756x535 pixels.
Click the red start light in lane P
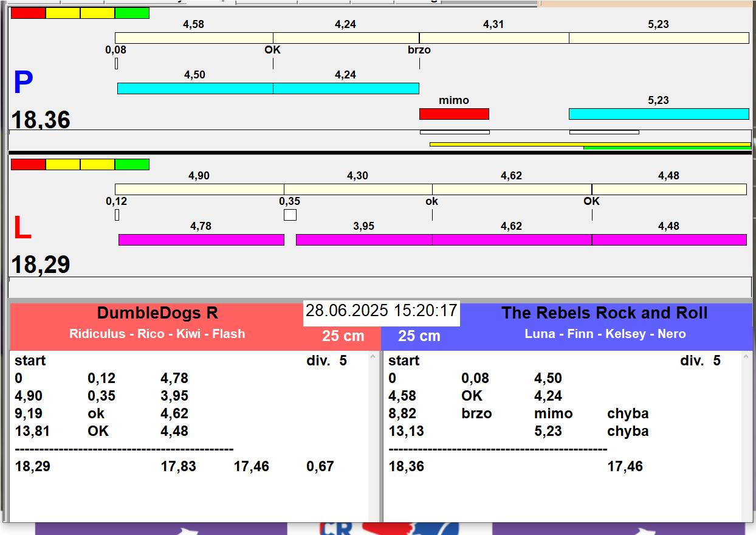[x=29, y=13]
